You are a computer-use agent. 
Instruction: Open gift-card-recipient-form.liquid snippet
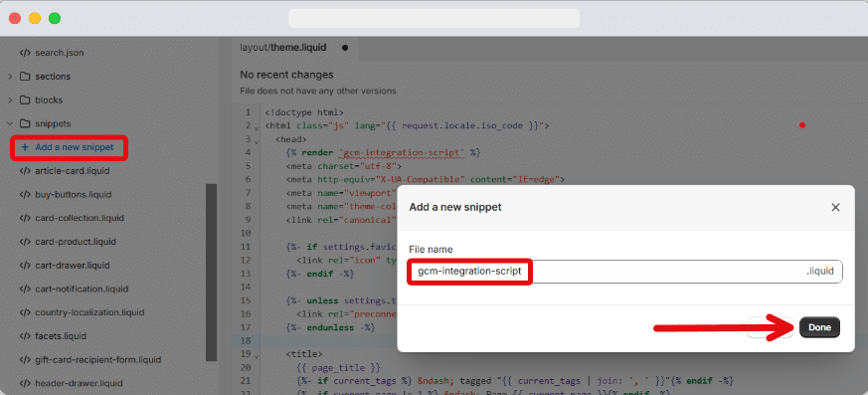point(98,359)
